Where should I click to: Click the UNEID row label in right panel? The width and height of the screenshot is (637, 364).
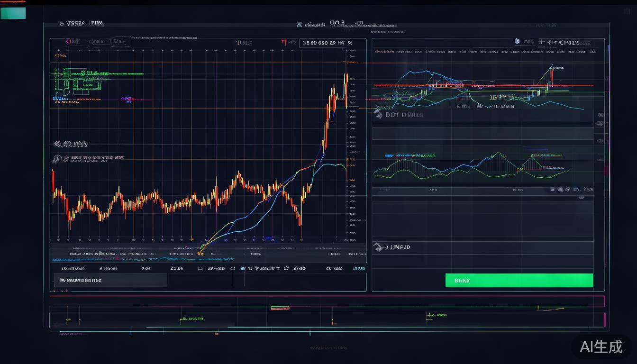[398, 247]
